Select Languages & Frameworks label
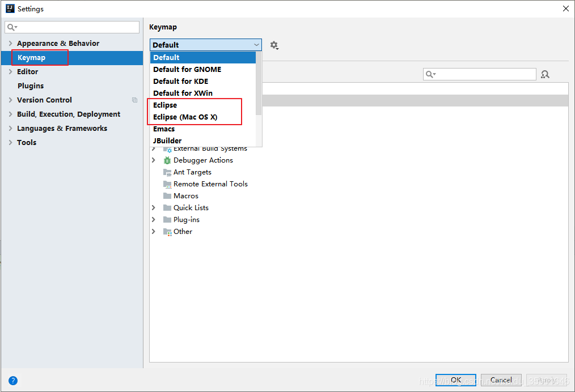Screen dimensions: 575x392 (x=62, y=128)
